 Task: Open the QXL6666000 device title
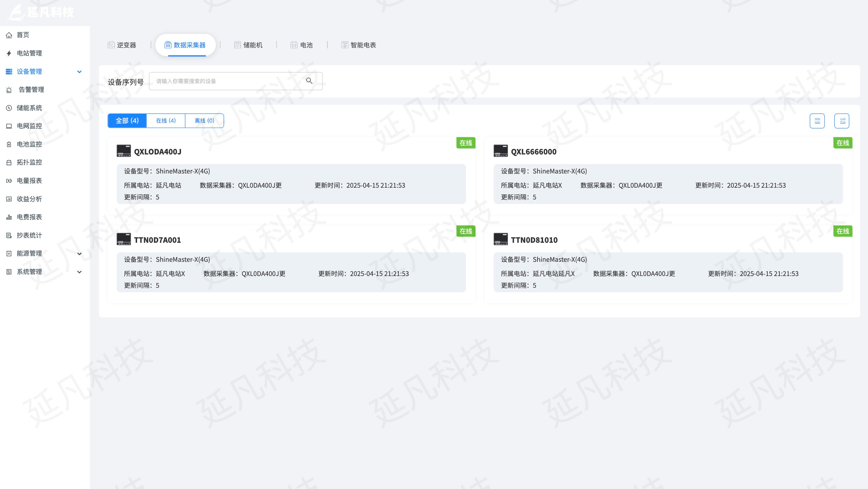click(533, 152)
